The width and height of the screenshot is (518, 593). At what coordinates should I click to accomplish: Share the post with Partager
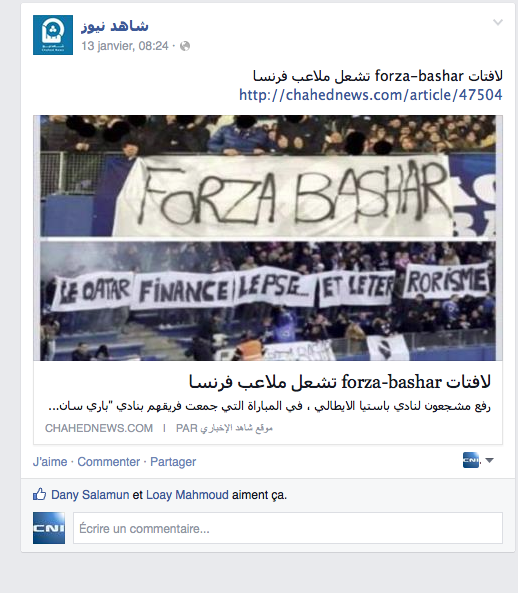[x=173, y=462]
